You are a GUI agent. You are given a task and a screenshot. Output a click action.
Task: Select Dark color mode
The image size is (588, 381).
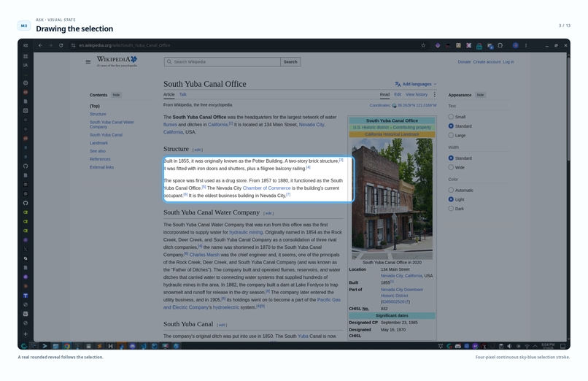[x=451, y=209]
